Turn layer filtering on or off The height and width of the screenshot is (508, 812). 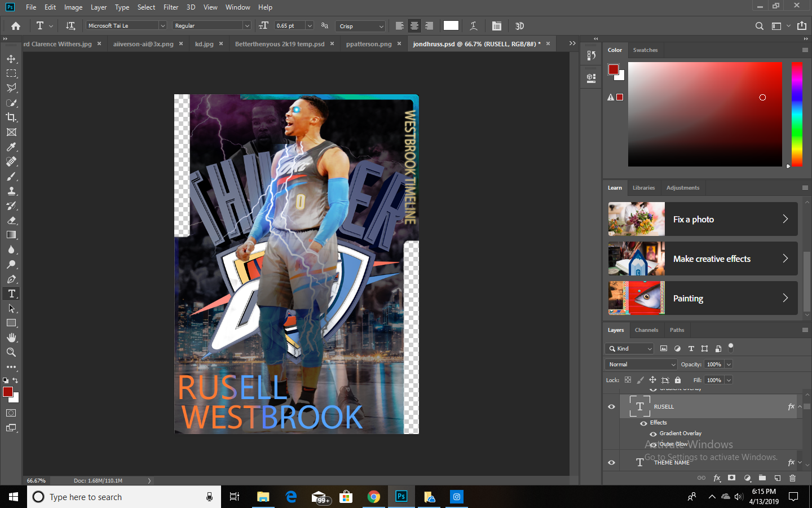point(731,347)
